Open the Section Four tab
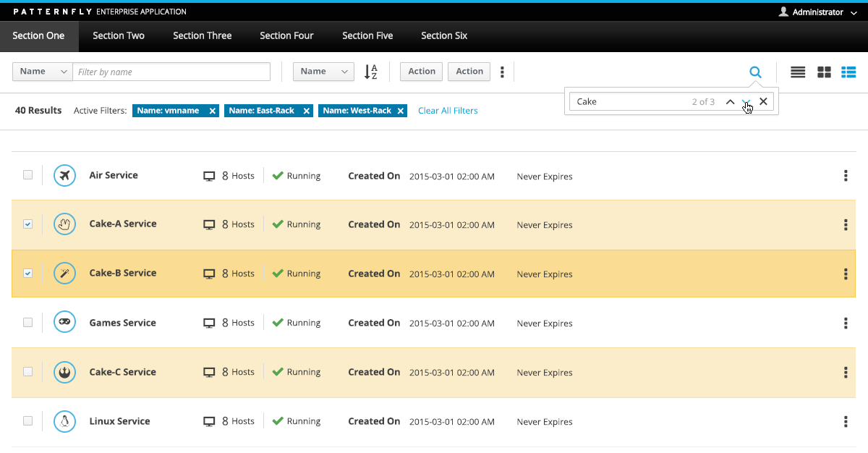Viewport: 868px width, 453px height. tap(287, 35)
